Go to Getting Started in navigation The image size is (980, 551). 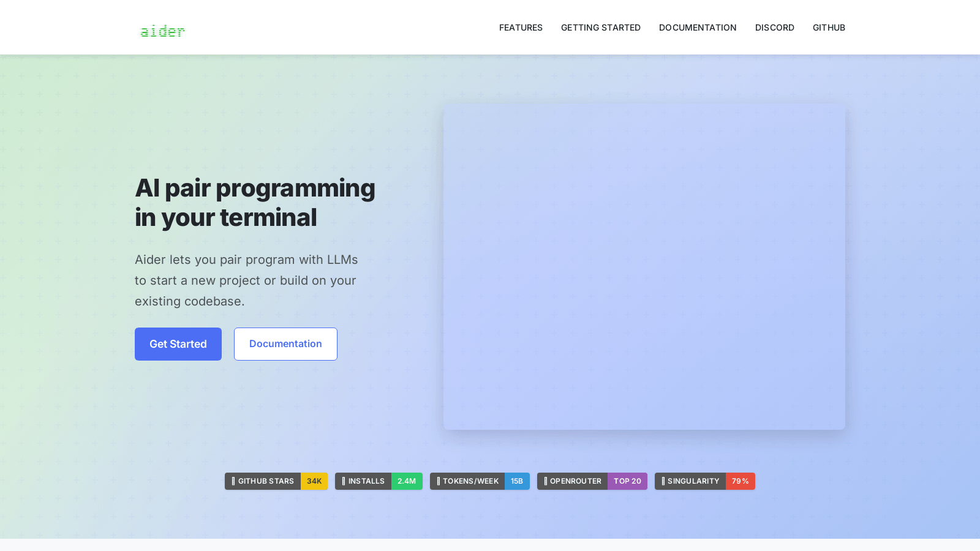point(601,28)
